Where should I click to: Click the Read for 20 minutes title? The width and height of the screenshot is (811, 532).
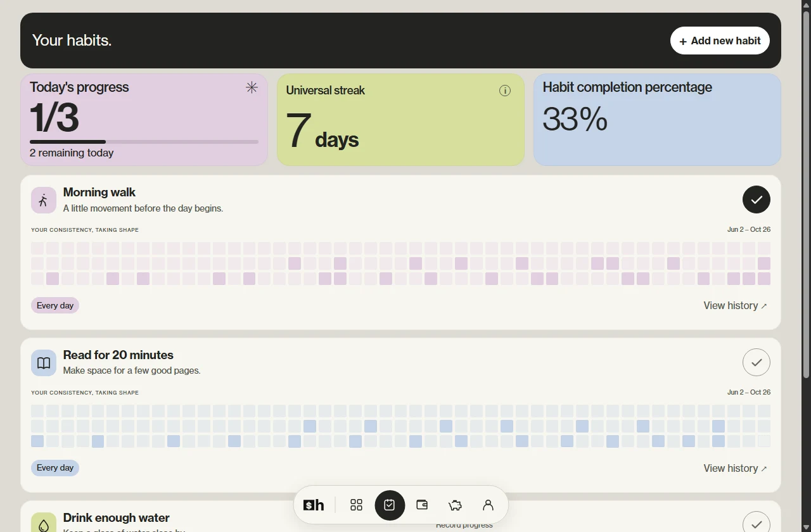tap(118, 355)
